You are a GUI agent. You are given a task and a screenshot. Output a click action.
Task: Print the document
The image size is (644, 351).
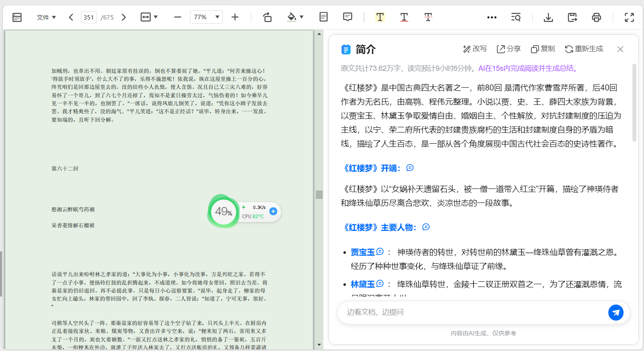point(596,17)
